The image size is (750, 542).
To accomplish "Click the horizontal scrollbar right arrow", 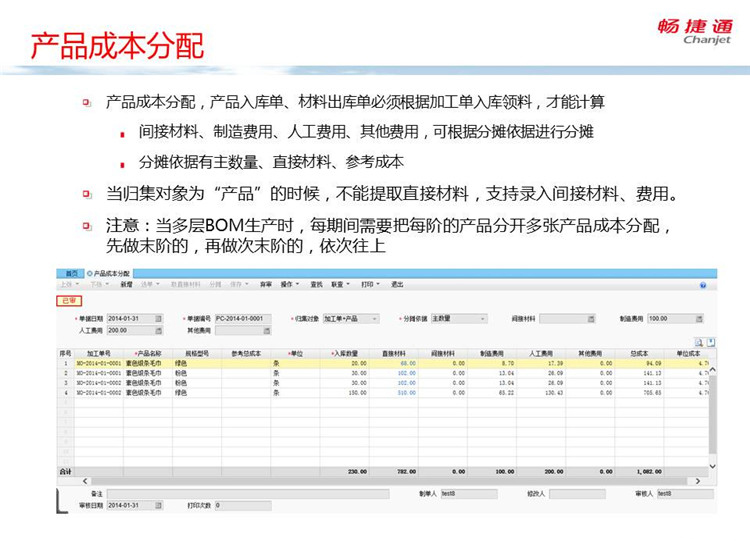I will click(x=697, y=481).
